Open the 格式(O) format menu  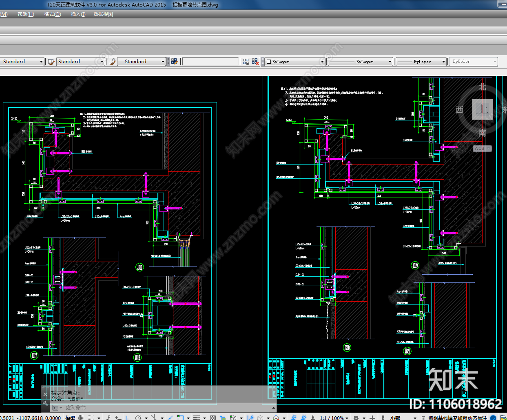tap(52, 14)
